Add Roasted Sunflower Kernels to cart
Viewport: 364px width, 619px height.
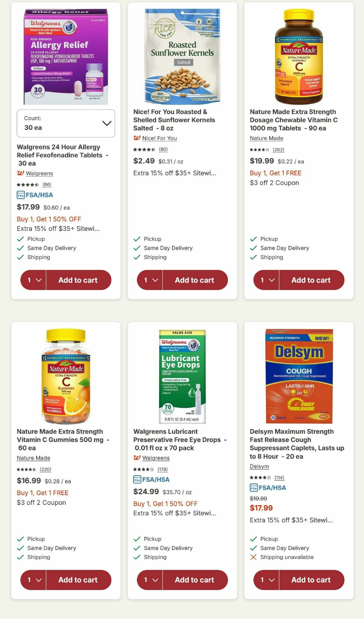coord(195,280)
